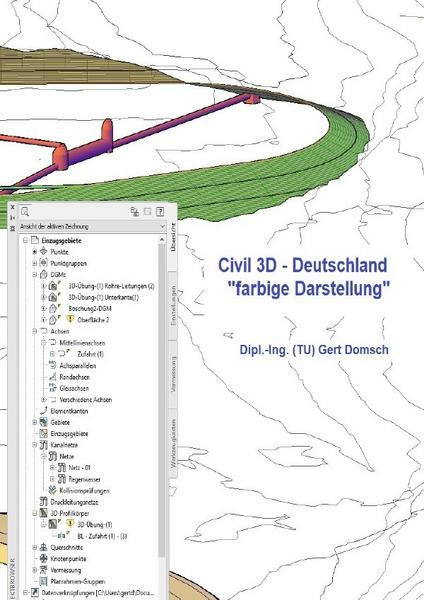Screen dimensions: 424x600
Task: Click the yellow warning icon beside Oberfläche 2
Action: point(70,319)
